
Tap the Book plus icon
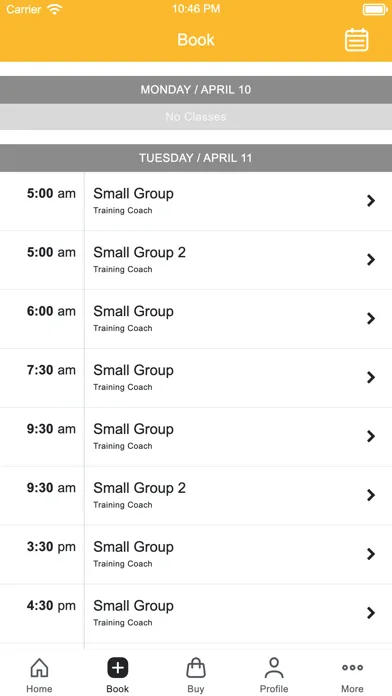(118, 668)
